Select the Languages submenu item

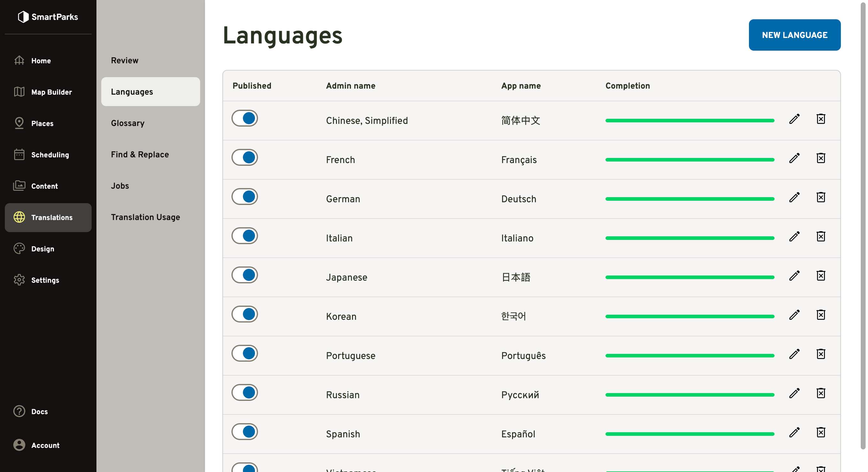click(x=151, y=92)
